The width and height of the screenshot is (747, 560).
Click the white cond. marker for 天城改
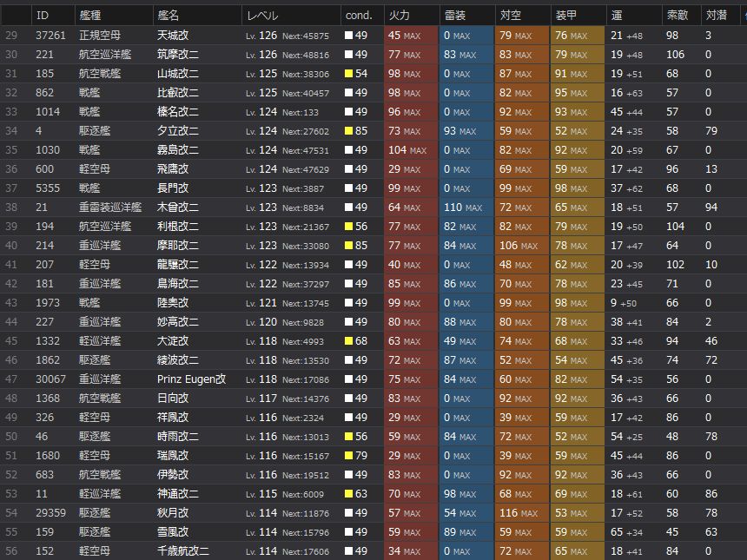coord(348,36)
